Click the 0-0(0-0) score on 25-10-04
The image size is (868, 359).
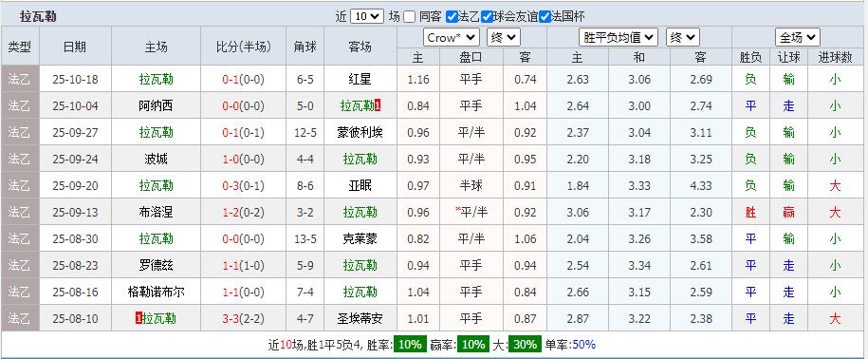[x=244, y=105]
